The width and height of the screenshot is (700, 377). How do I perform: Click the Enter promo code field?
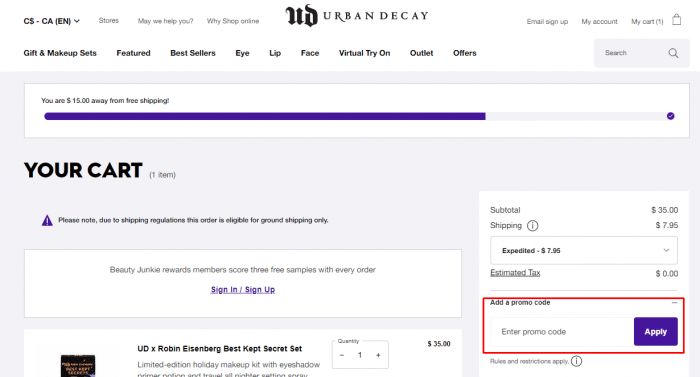562,331
